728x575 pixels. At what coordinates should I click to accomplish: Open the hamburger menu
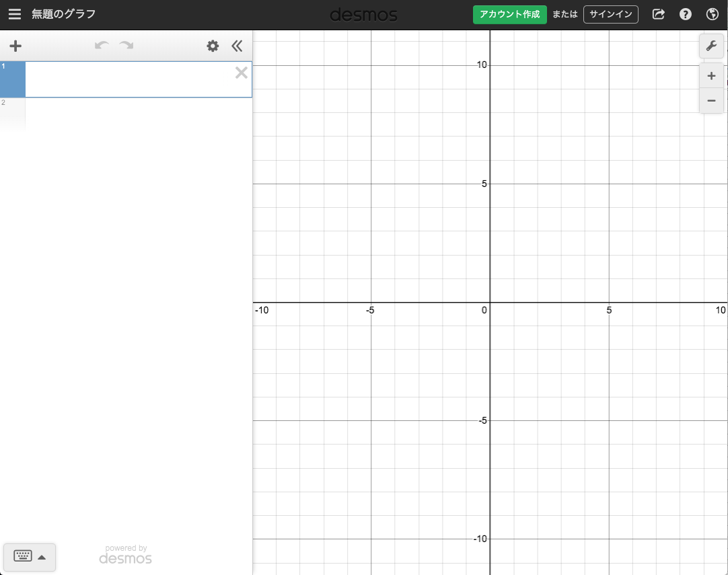[x=14, y=14]
